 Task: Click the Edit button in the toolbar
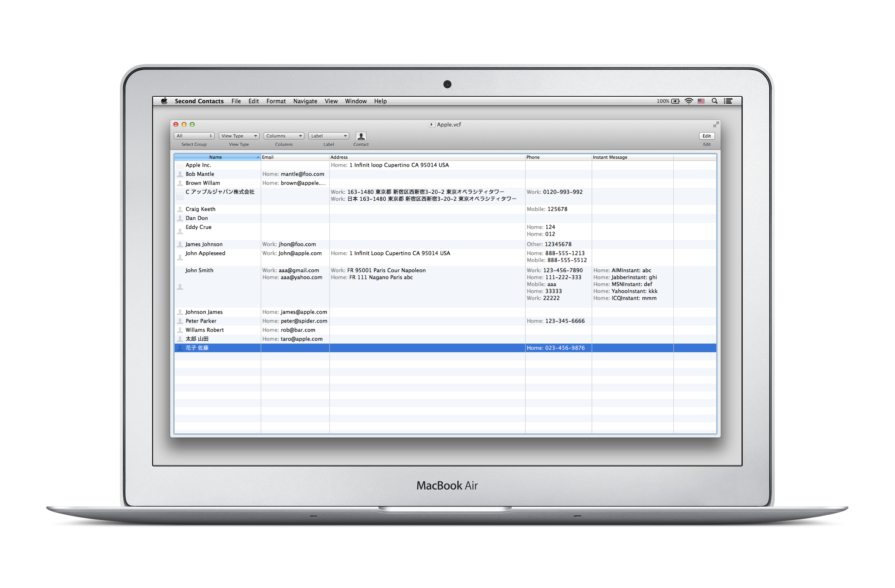point(707,136)
